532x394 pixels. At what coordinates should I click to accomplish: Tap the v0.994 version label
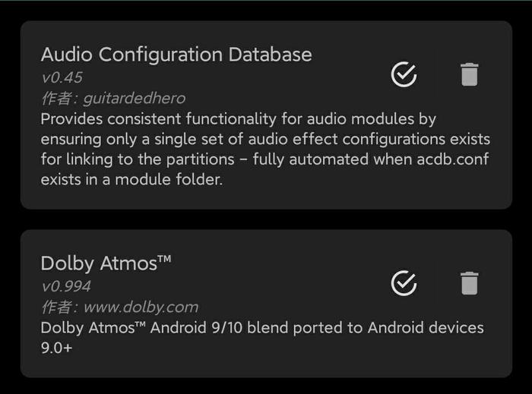[66, 286]
